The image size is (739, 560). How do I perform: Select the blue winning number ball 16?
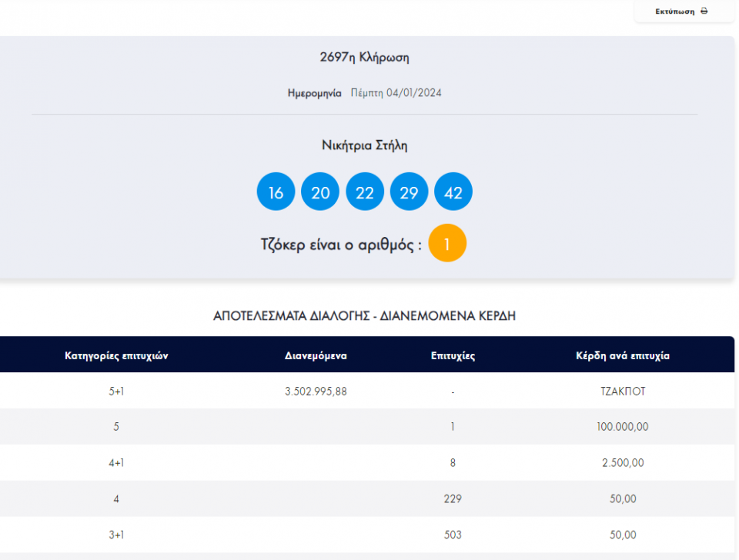276,192
